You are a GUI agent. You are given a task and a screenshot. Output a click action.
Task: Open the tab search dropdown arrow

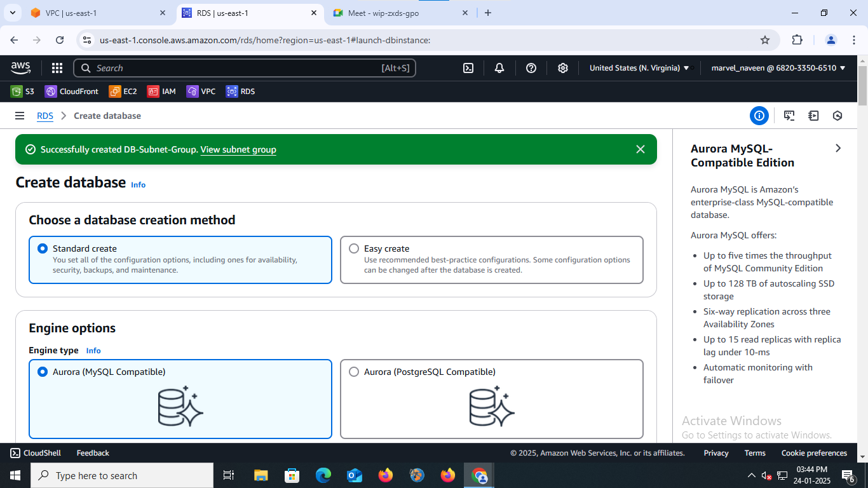[x=12, y=13]
